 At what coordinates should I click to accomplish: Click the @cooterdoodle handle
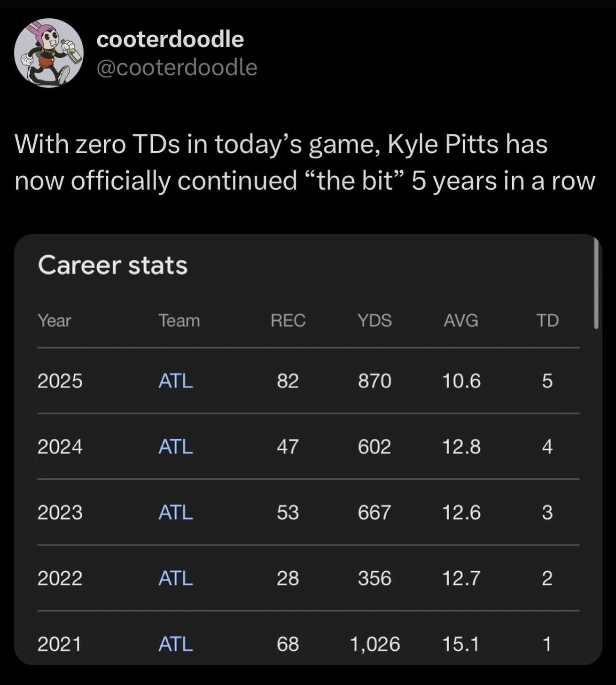[177, 67]
